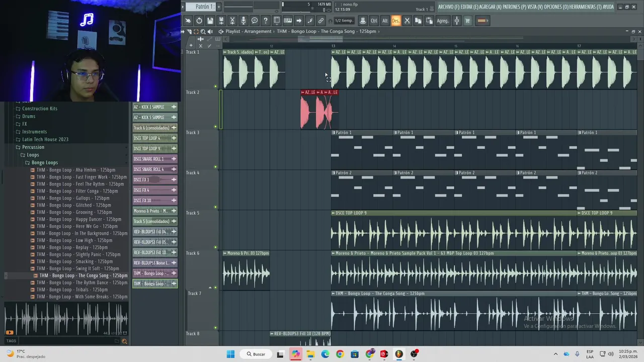Click the folder icon beside TAGS field
This screenshot has width=644, height=362.
pyautogui.click(x=117, y=341)
